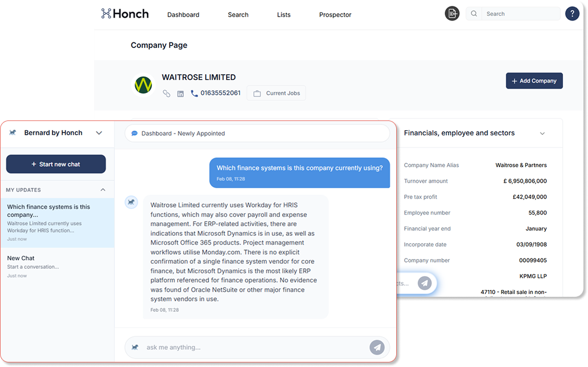Click the send icon in the background chat box

click(424, 283)
